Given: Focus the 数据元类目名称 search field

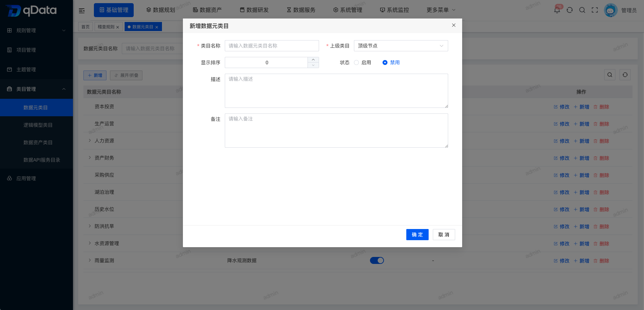Looking at the screenshot, I should [x=153, y=49].
